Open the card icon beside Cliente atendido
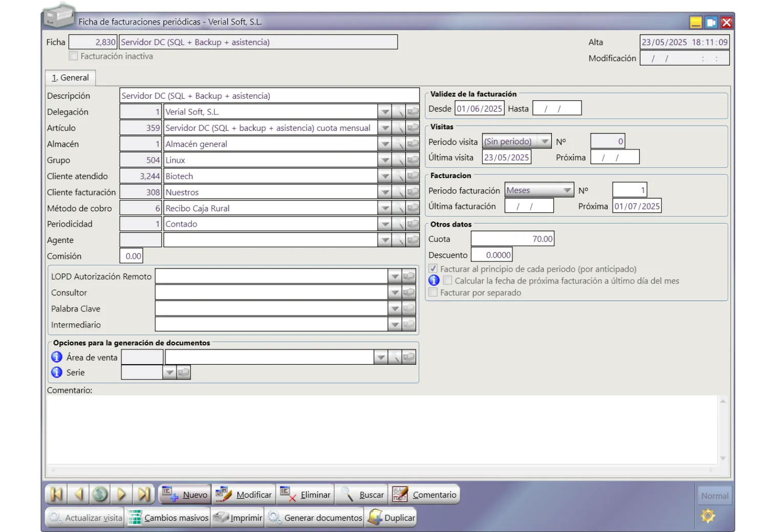This screenshot has width=776, height=532. click(413, 176)
